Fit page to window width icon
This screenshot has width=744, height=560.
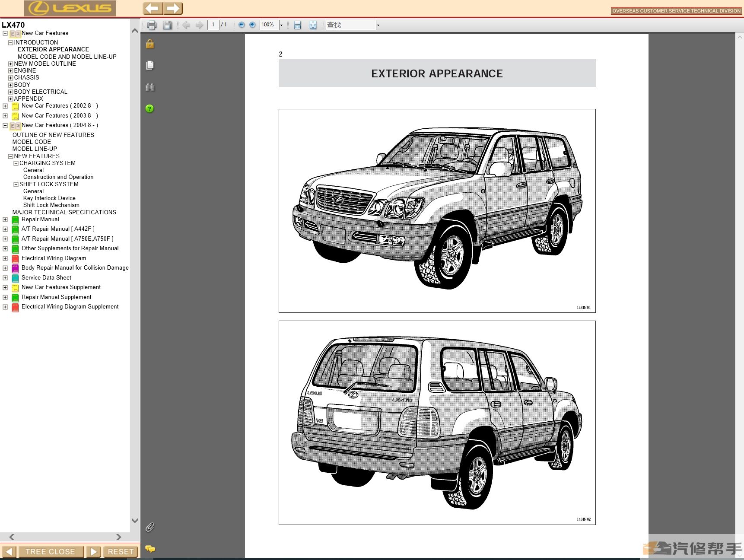[298, 25]
